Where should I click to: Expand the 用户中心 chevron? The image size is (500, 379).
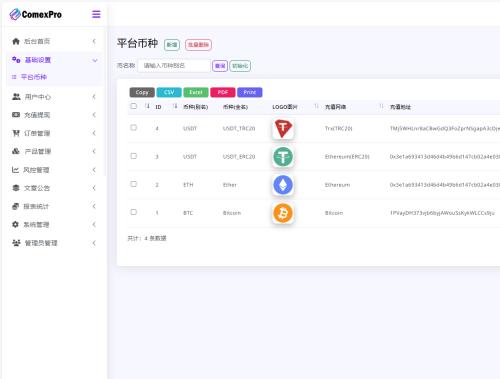coord(94,97)
